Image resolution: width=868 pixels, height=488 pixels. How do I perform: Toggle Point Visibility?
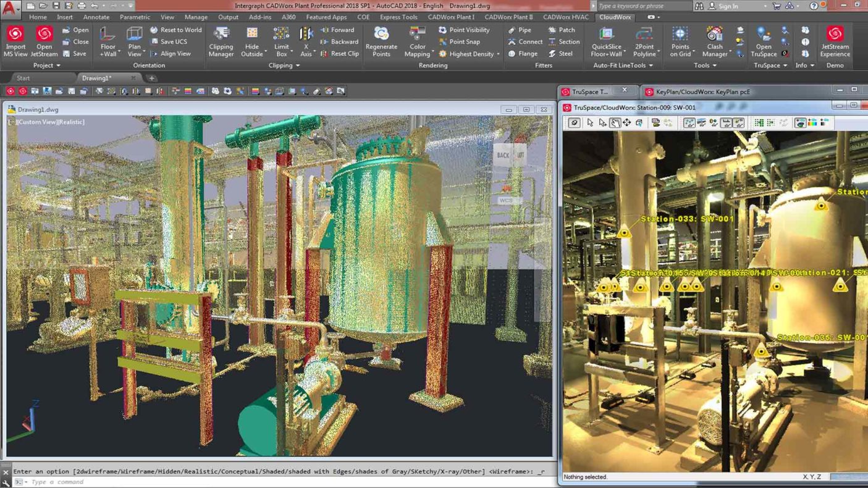(x=464, y=30)
